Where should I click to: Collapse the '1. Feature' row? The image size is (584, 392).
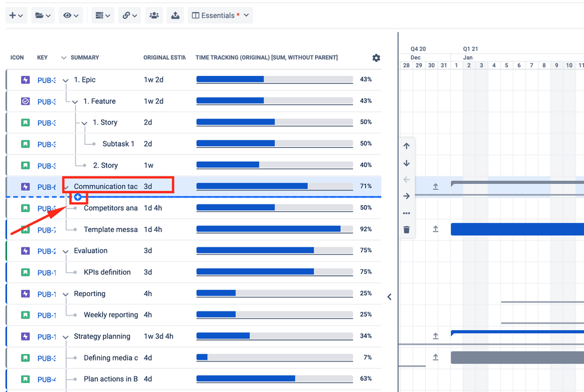tap(75, 102)
